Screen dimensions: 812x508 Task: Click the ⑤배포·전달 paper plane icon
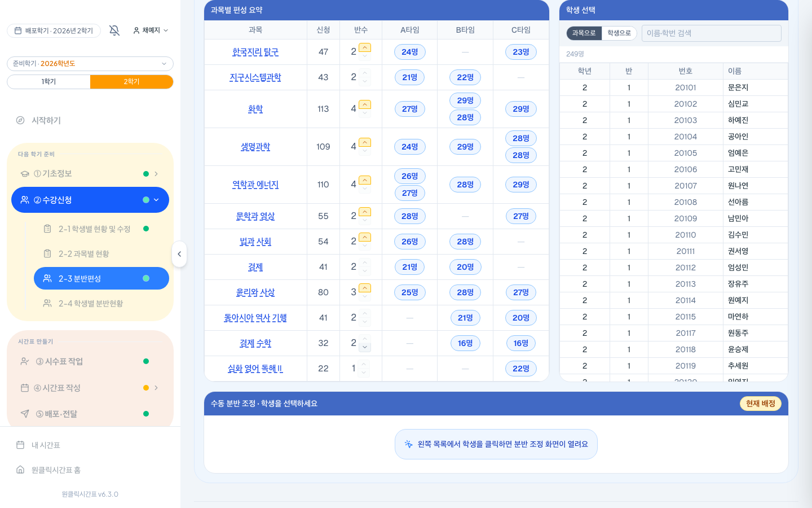tap(25, 414)
